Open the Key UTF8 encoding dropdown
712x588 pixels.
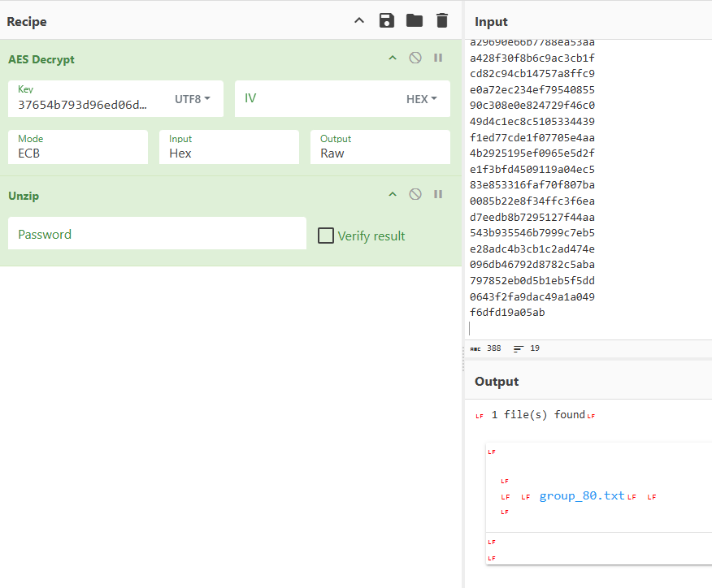pos(193,99)
